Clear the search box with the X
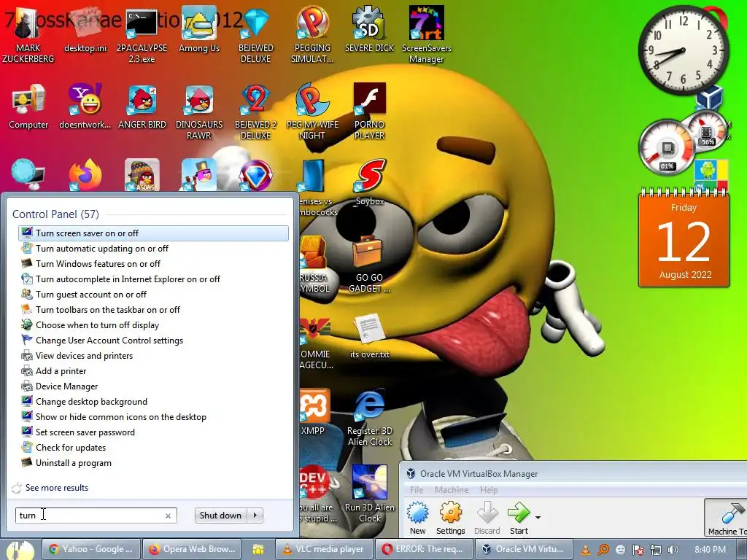Image resolution: width=747 pixels, height=560 pixels. 168,516
